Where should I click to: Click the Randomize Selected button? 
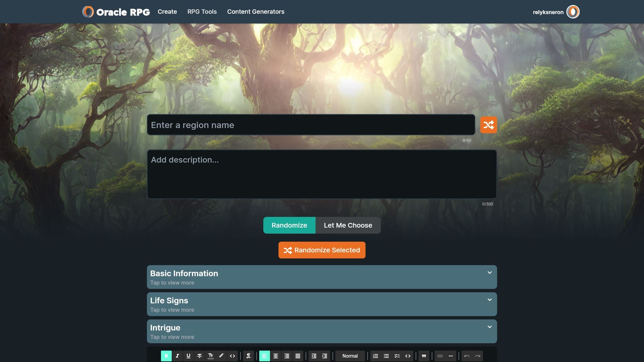(322, 250)
